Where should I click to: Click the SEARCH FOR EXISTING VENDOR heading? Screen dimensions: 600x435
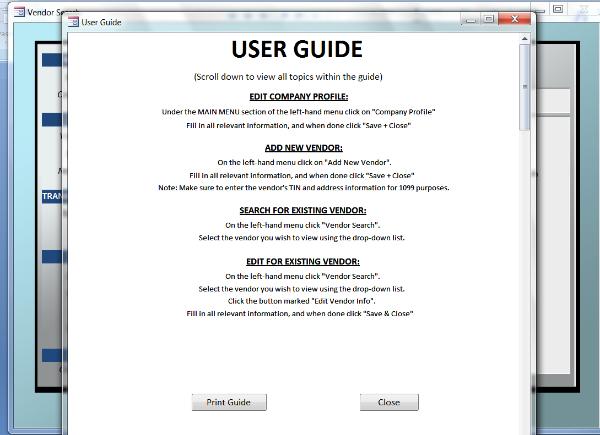(302, 211)
